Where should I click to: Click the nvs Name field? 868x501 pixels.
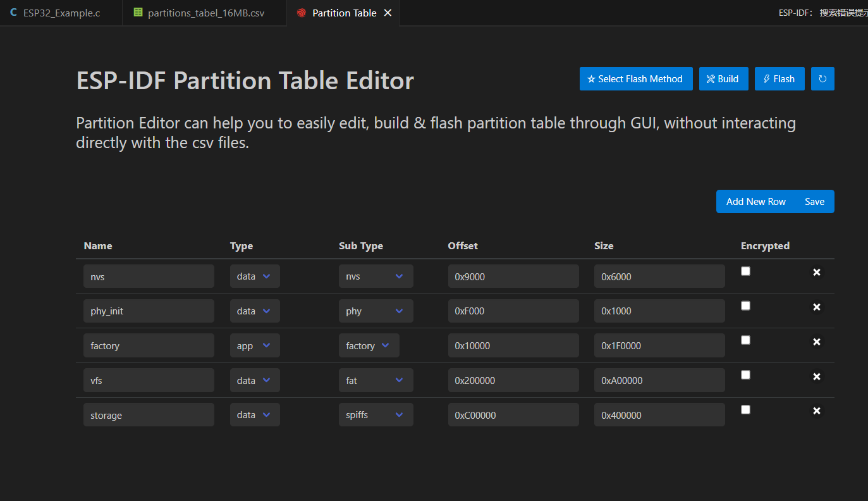[x=149, y=276]
